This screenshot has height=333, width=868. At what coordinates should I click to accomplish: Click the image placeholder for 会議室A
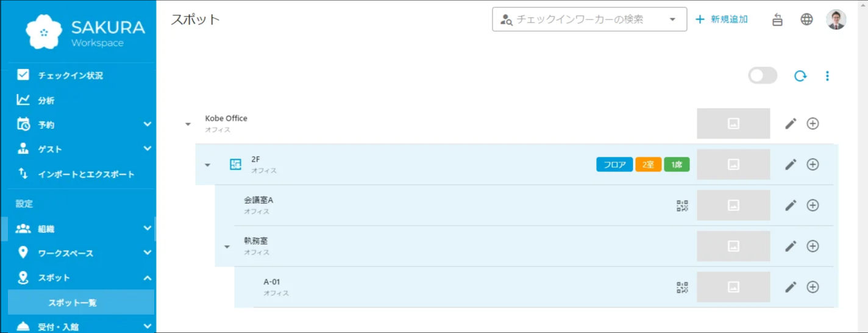coord(733,206)
